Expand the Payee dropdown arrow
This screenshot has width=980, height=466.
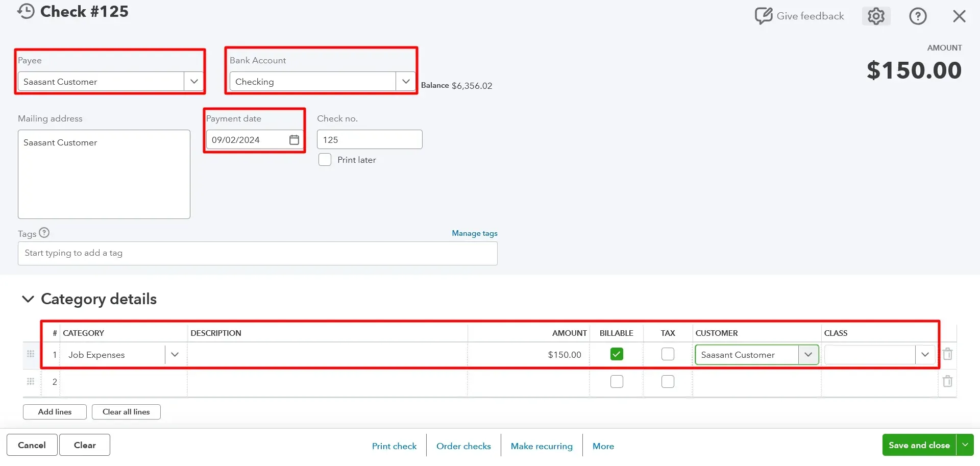194,82
